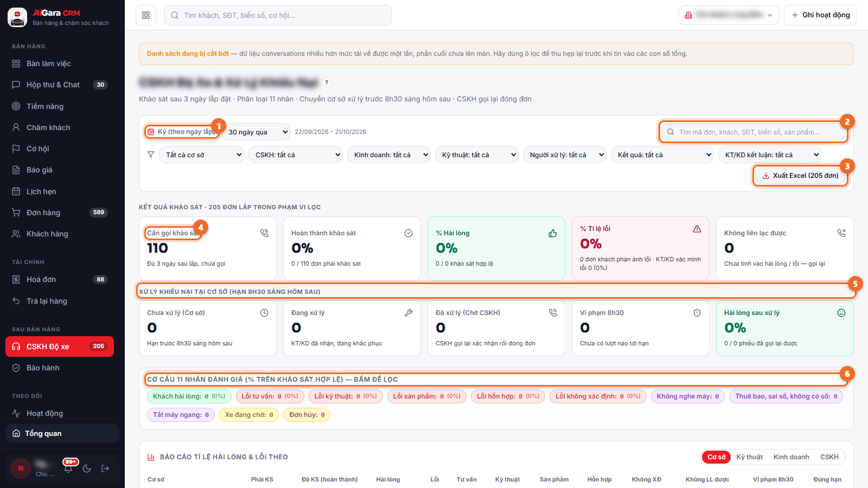868x488 pixels.
Task: Switch to the Kinh doanh report tab
Action: pyautogui.click(x=791, y=457)
